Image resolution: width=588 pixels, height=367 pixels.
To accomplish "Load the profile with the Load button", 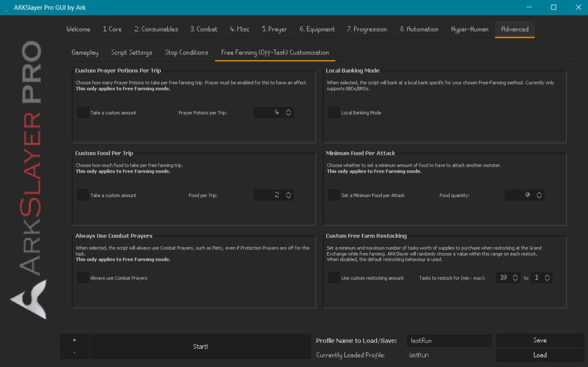I will coord(540,355).
